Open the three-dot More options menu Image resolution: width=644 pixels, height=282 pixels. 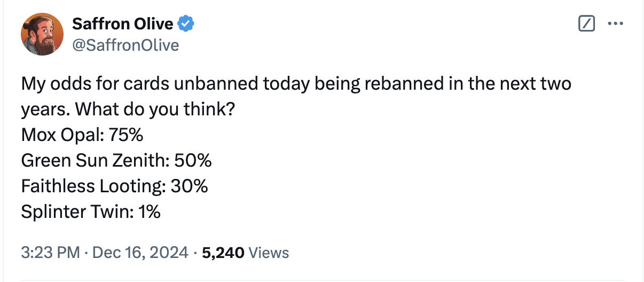click(x=616, y=24)
